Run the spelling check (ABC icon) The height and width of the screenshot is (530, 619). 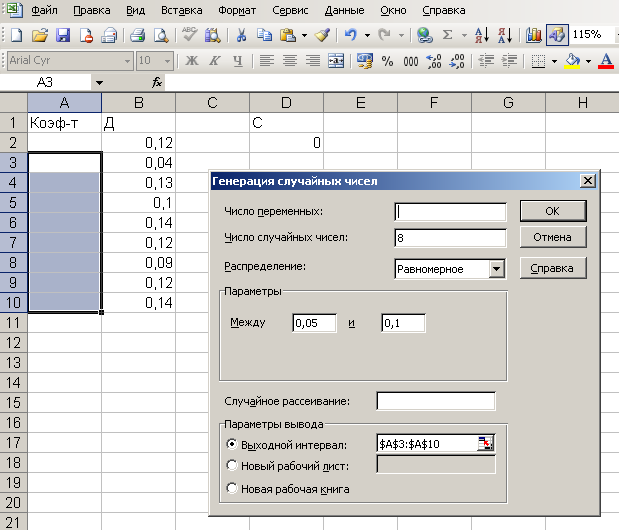point(189,35)
